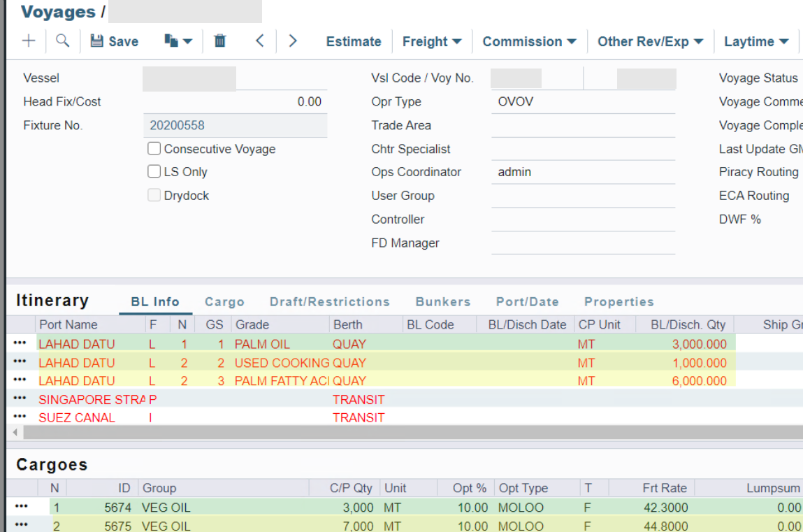
Task: Go to next voyage with right chevron
Action: pyautogui.click(x=293, y=41)
